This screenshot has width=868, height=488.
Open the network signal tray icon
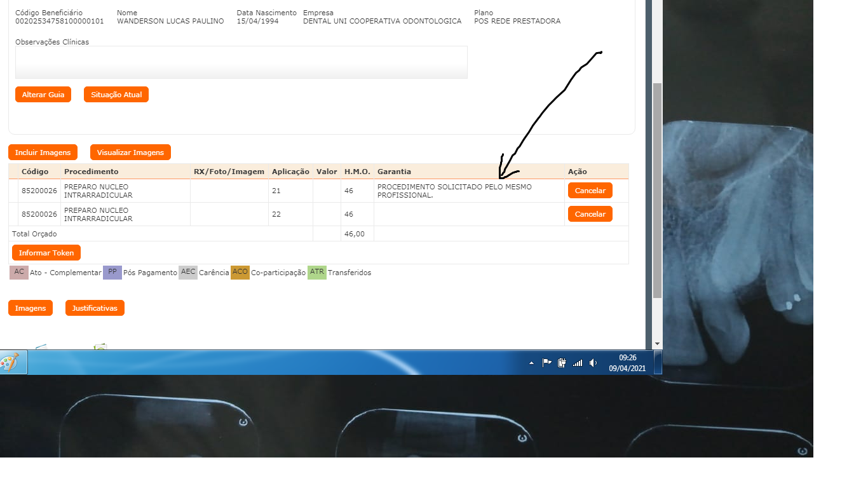[x=577, y=363]
